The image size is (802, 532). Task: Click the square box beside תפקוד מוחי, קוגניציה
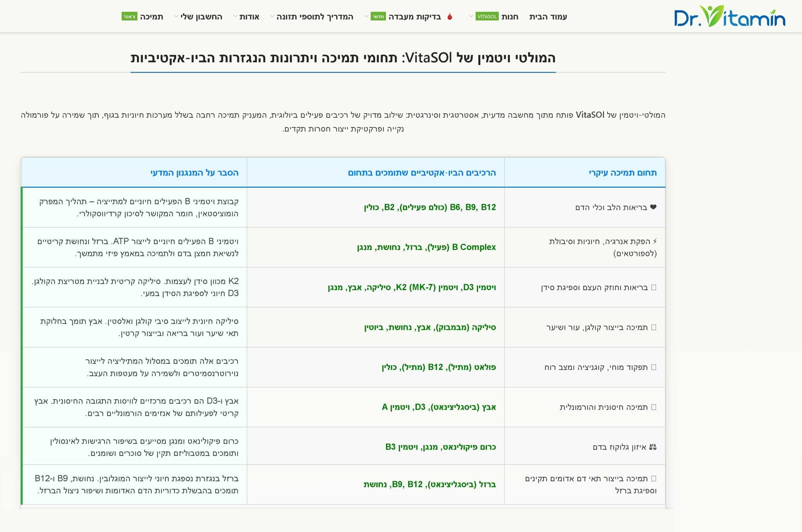click(x=654, y=367)
